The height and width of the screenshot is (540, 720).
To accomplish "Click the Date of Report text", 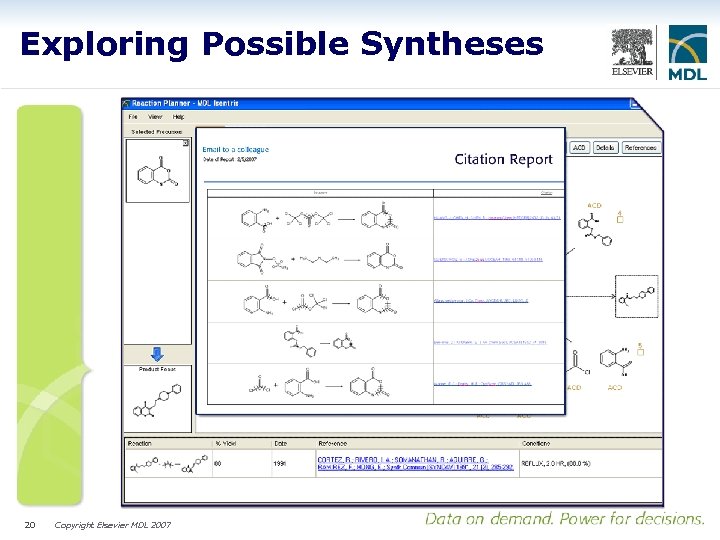I will (230, 159).
